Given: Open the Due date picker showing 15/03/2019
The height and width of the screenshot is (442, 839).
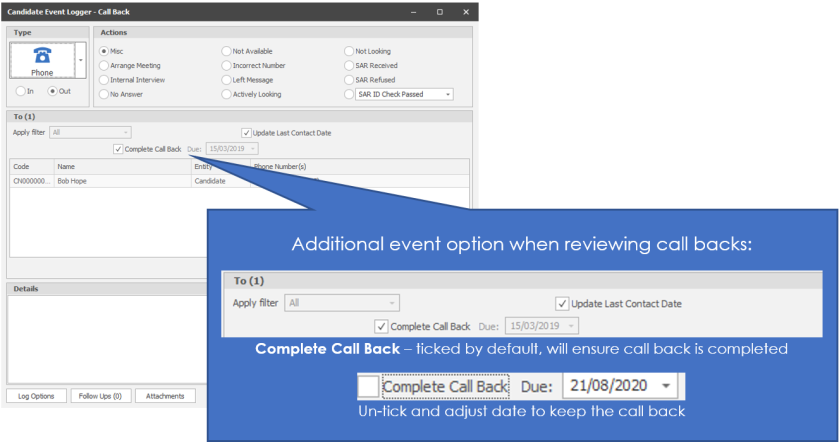Looking at the screenshot, I should pos(238,149).
